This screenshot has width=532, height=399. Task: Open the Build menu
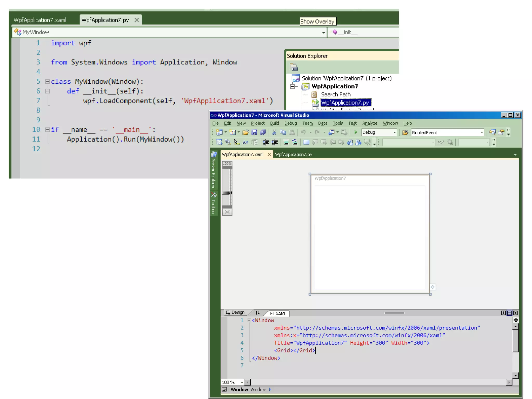coord(274,123)
